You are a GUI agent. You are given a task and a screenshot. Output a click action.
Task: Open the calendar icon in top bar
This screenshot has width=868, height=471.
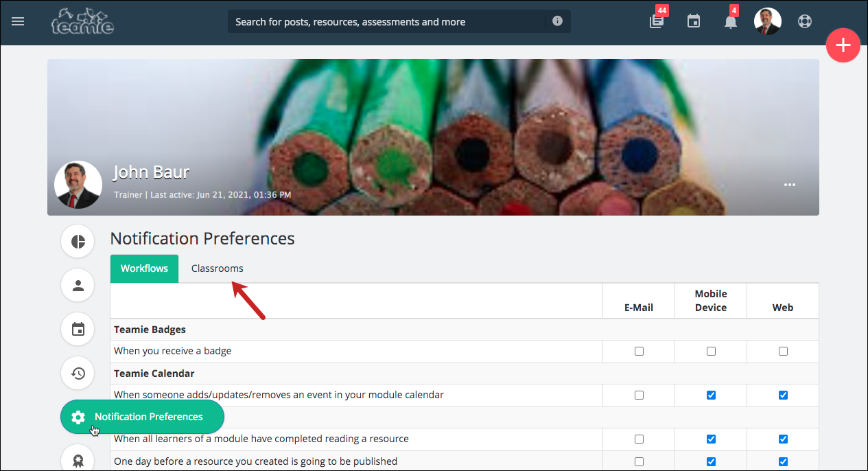pyautogui.click(x=694, y=21)
